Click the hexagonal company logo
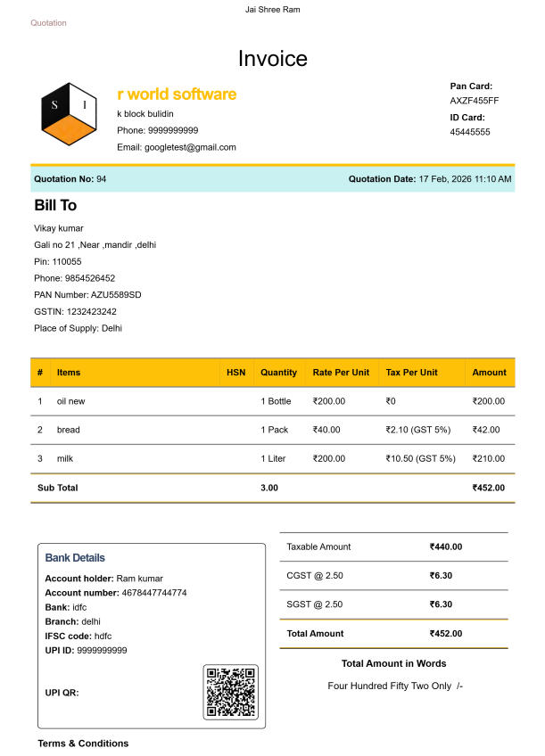The image size is (545, 756). point(70,114)
